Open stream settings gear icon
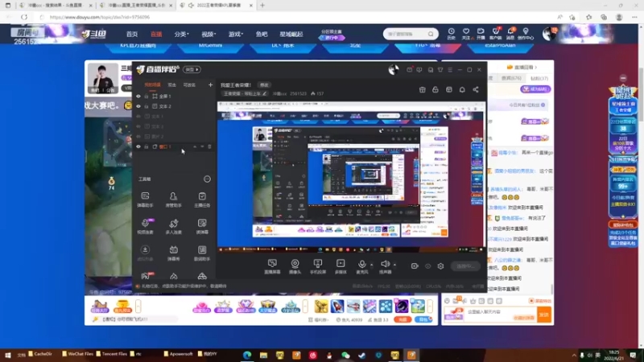The image size is (644, 362). click(x=440, y=266)
